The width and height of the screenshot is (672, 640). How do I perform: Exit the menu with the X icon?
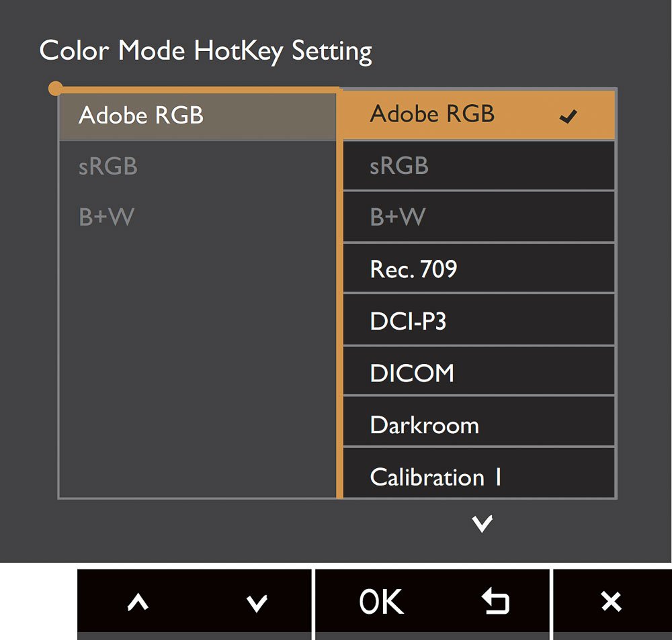tap(611, 602)
